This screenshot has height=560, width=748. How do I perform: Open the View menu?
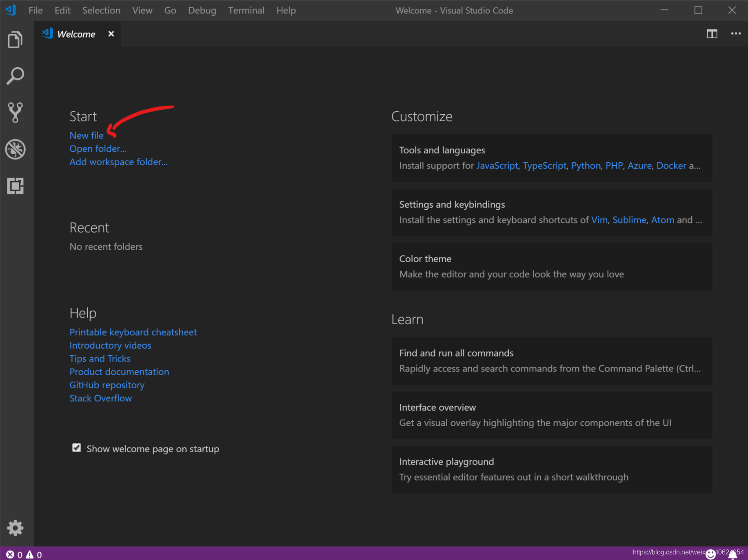coord(142,10)
